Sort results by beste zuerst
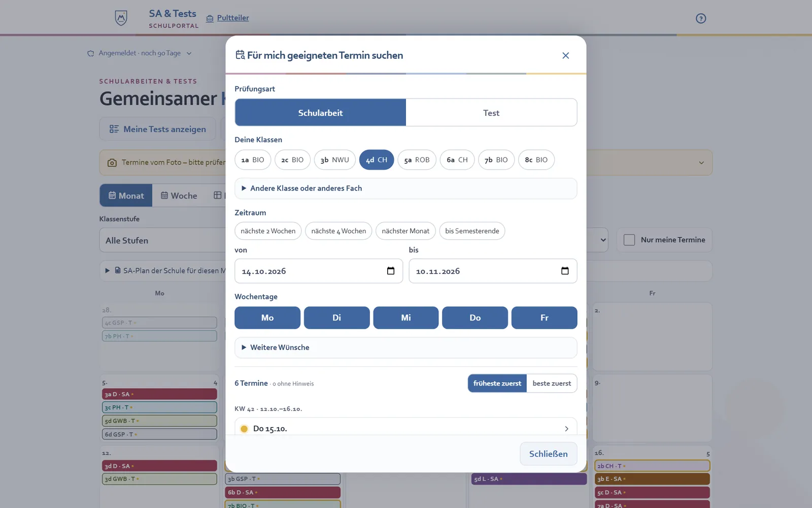Screen dimensions: 812x508 [x=552, y=384]
